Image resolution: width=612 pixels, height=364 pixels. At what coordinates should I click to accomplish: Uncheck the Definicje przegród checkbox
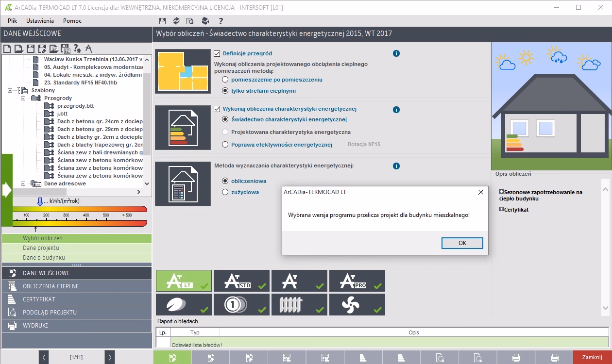click(x=217, y=53)
